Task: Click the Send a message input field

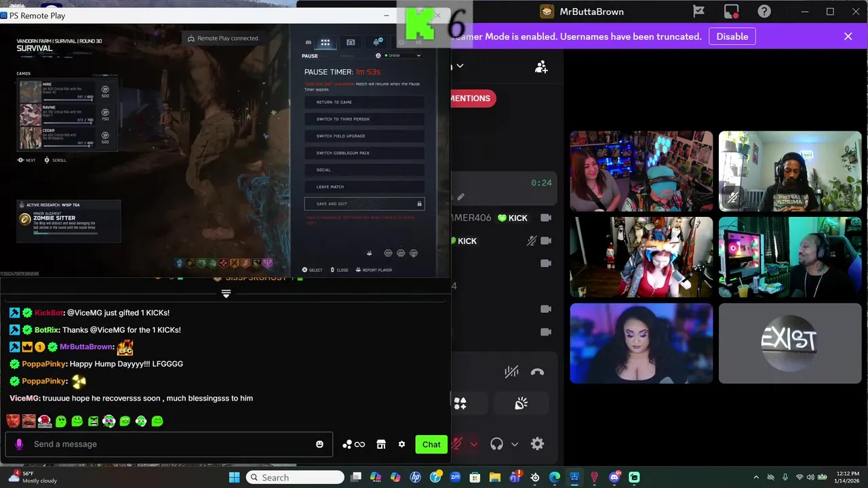Action: (x=170, y=444)
